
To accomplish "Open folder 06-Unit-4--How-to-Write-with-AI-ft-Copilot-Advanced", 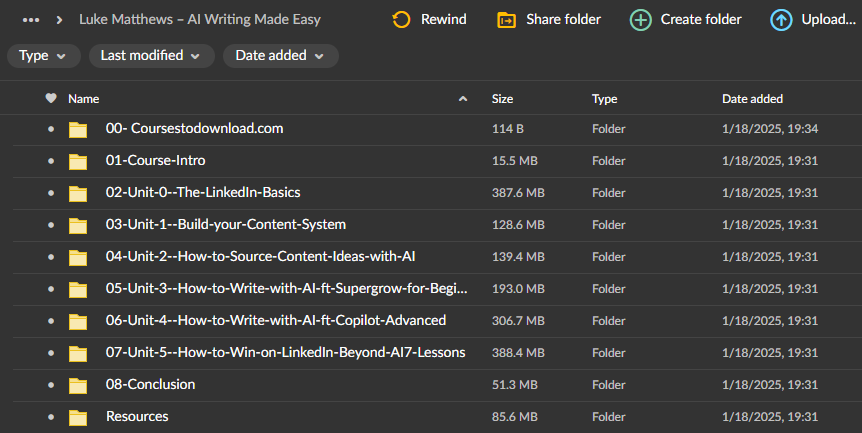I will 276,320.
